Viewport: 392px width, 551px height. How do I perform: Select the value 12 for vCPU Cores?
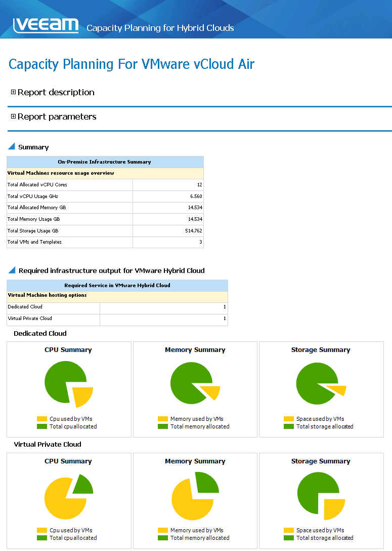click(199, 185)
